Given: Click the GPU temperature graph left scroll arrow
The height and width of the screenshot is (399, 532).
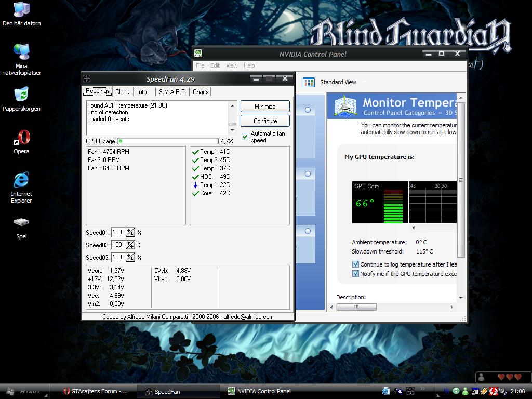Looking at the screenshot, I should pos(413,228).
